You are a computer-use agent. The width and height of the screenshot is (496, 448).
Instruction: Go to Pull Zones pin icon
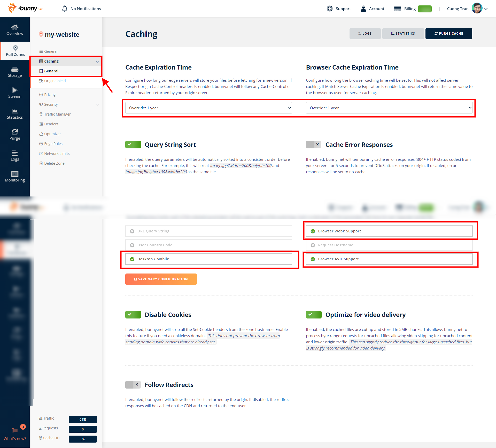(x=15, y=48)
